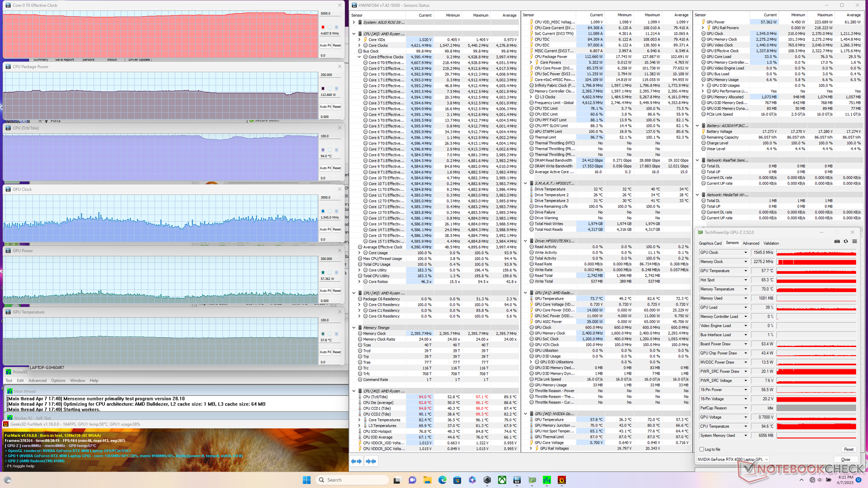Open the NVIDIA GeForce RTX 4090 GPU selector

coord(733,460)
